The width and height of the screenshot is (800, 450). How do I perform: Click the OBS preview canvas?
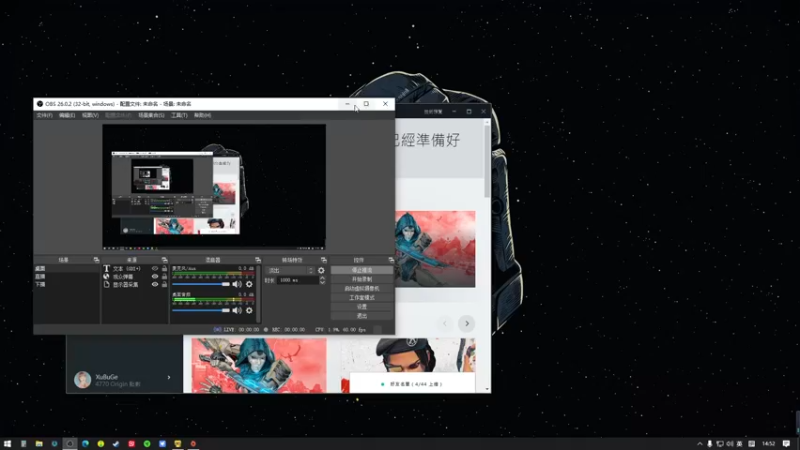214,187
